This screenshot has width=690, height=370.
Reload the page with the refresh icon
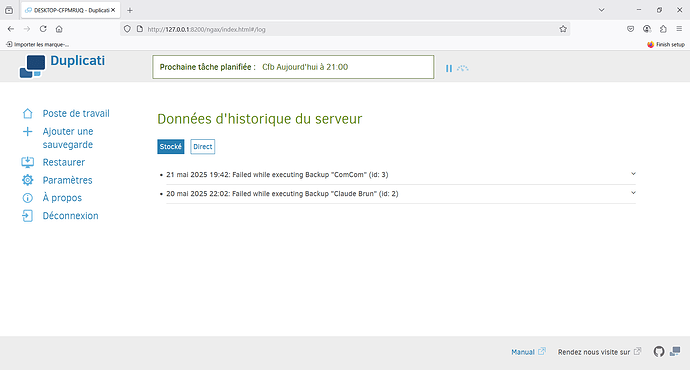click(43, 29)
